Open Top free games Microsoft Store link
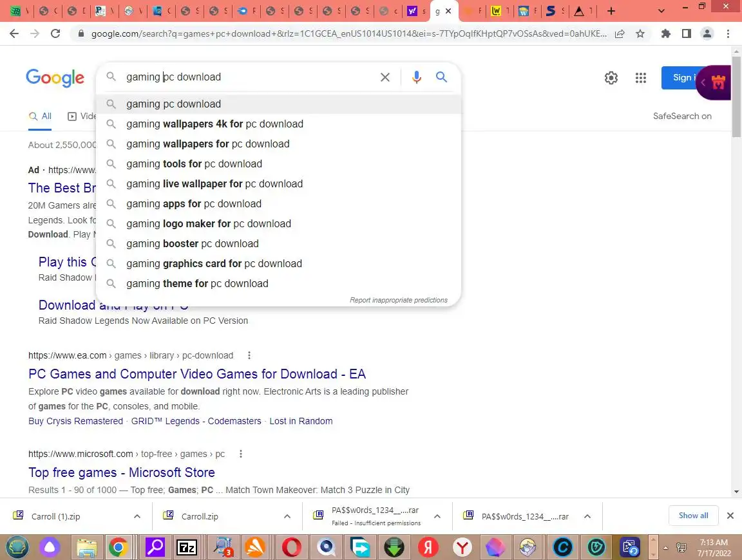 [122, 472]
